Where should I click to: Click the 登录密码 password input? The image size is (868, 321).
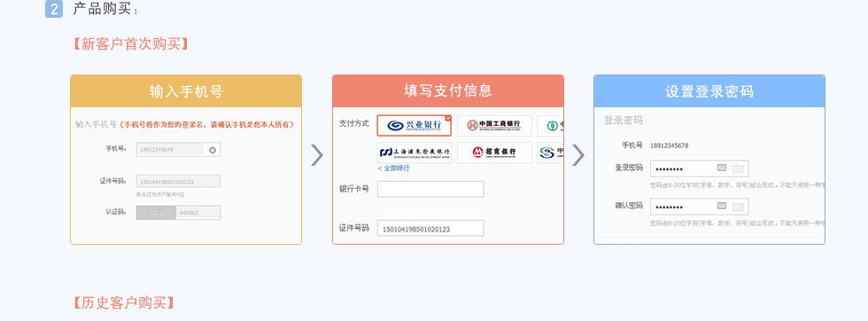tap(700, 168)
